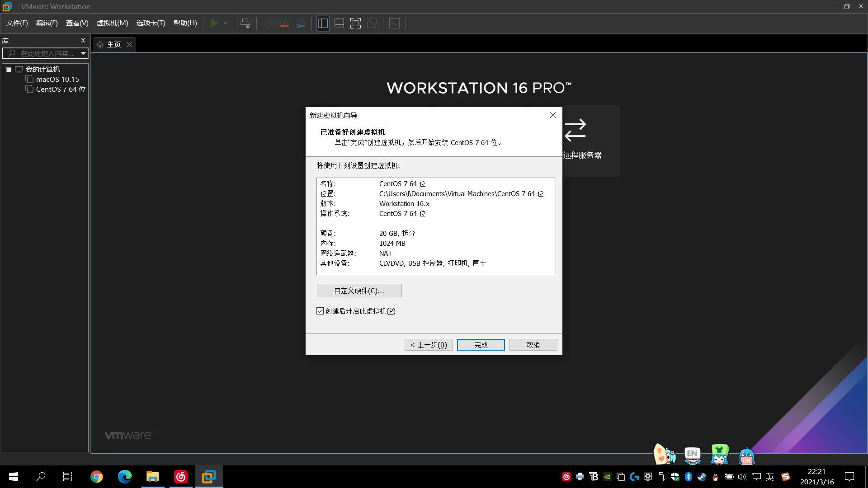Click the 上一步(B) back button
This screenshot has height=488, width=868.
[x=428, y=345]
